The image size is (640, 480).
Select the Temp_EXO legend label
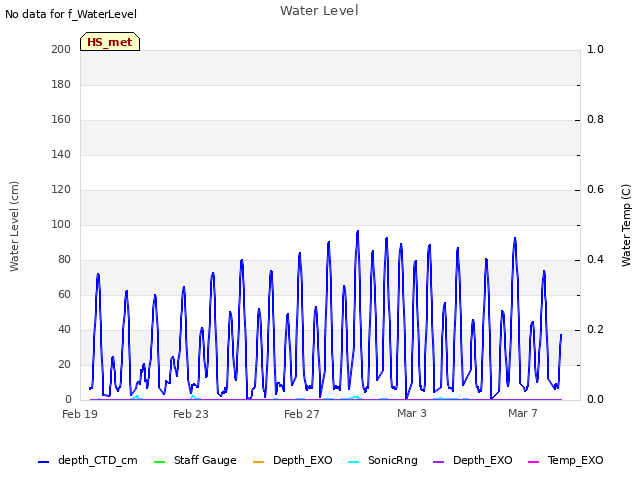576,461
